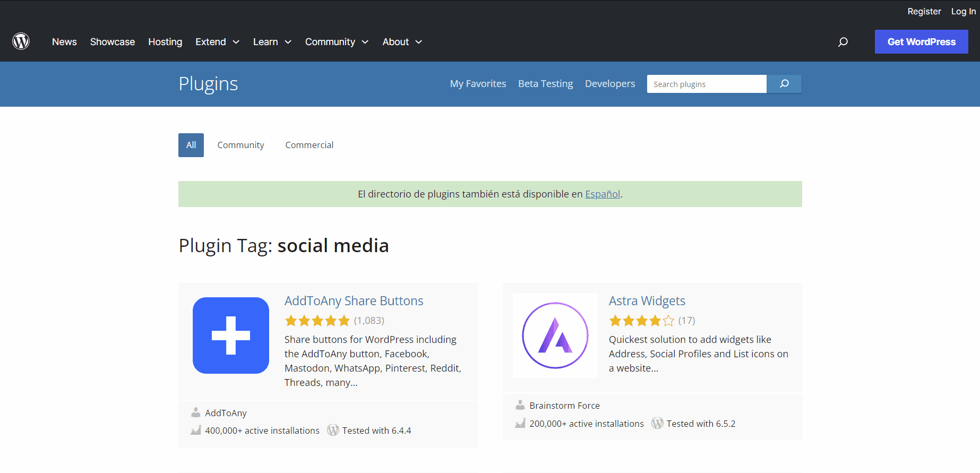This screenshot has width=980, height=473.
Task: Switch to the Commercial filter tab
Action: (x=309, y=145)
